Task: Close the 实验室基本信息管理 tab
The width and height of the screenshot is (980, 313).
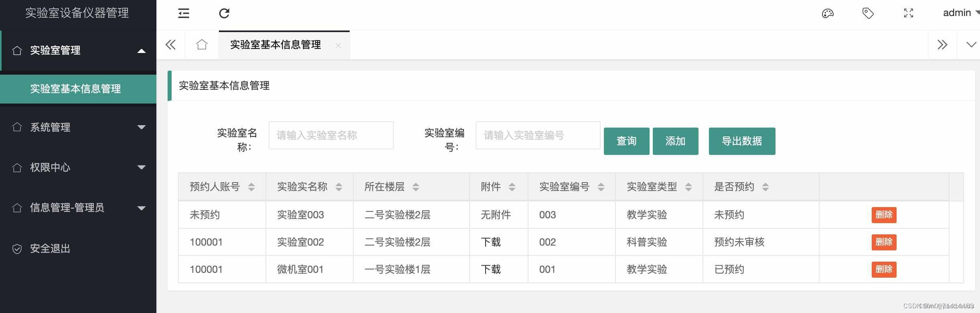Action: pos(338,45)
